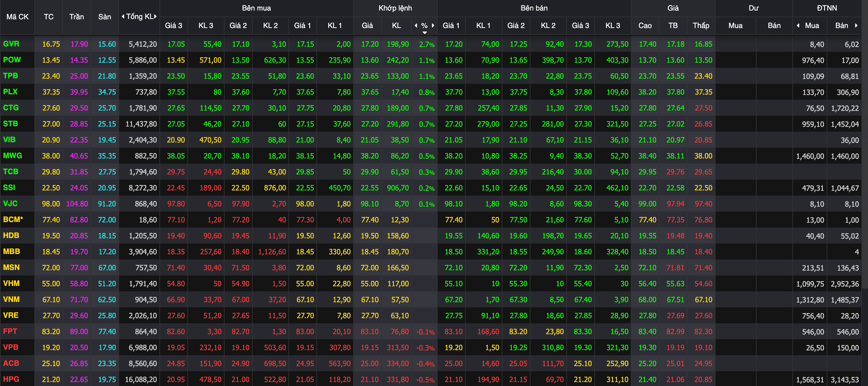Screen dimensions: 868x386
Task: Open the GVR stock symbol
Action: tap(11, 44)
